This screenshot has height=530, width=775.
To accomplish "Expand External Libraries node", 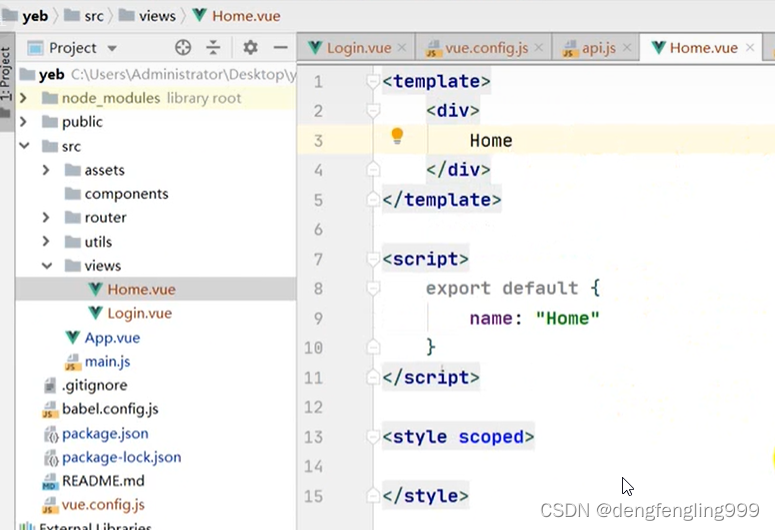I will click(x=95, y=526).
